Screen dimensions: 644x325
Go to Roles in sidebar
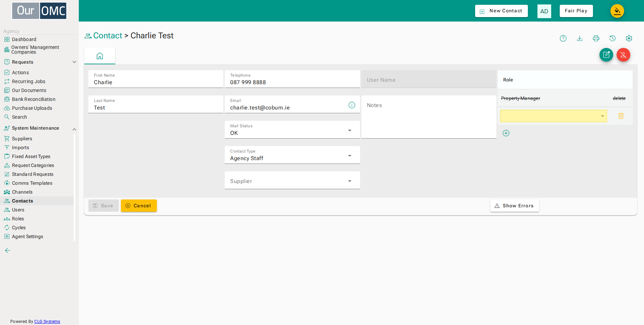(18, 219)
